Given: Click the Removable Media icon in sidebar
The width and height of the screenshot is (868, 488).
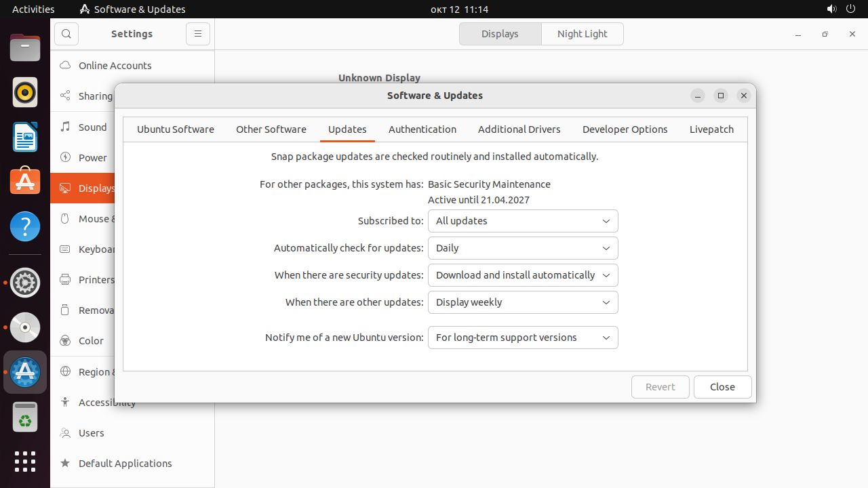Looking at the screenshot, I should click(65, 310).
